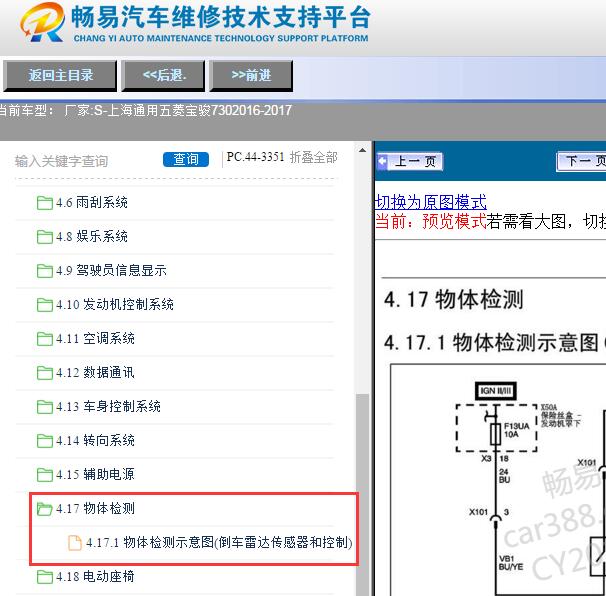Click folder icon beside 4.11 空调系统
This screenshot has width=606, height=596.
44,339
